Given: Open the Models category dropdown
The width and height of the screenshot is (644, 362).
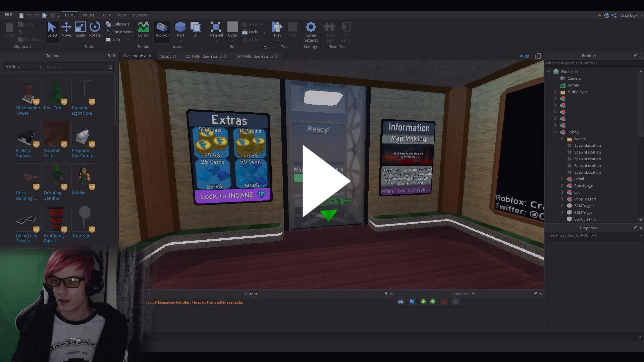Looking at the screenshot, I should coord(23,67).
